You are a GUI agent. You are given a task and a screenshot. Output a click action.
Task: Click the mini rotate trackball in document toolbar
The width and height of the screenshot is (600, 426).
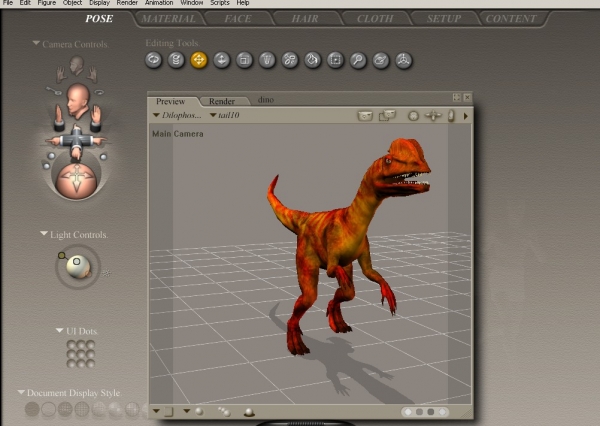[413, 116]
